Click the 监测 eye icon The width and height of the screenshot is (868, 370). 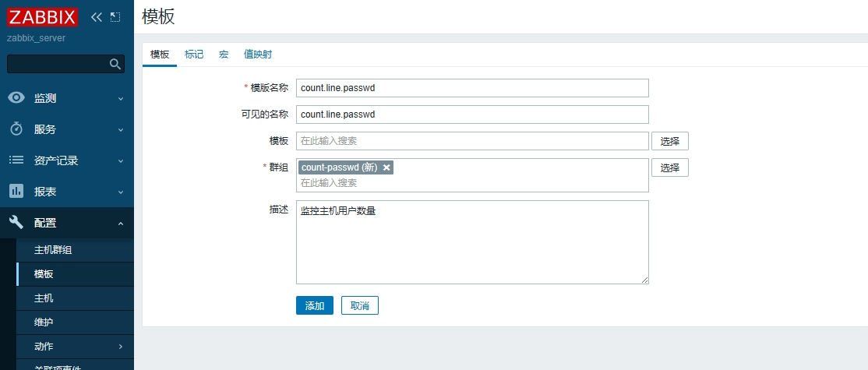pyautogui.click(x=16, y=98)
